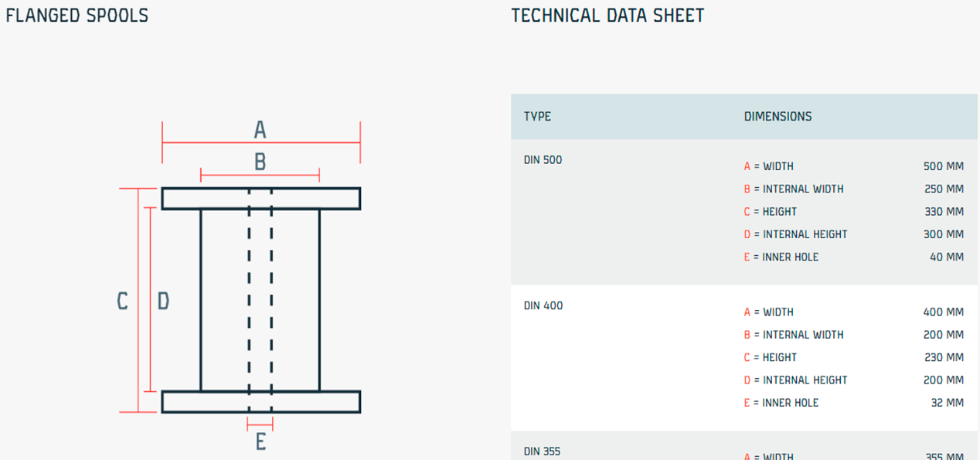
Task: Click the dashed inner hole of the spool
Action: pos(260,300)
